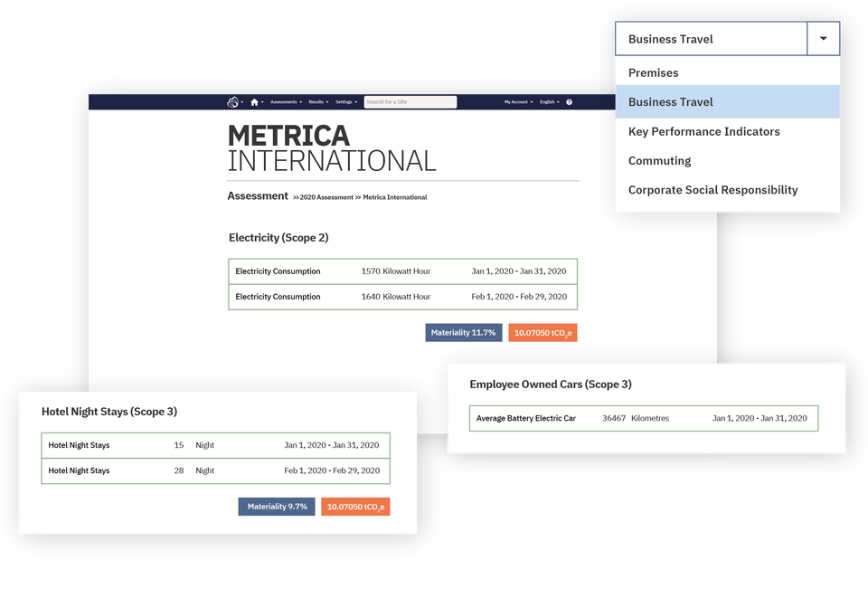Click the Materiality 9.7% badge
868x589 pixels.
(276, 507)
